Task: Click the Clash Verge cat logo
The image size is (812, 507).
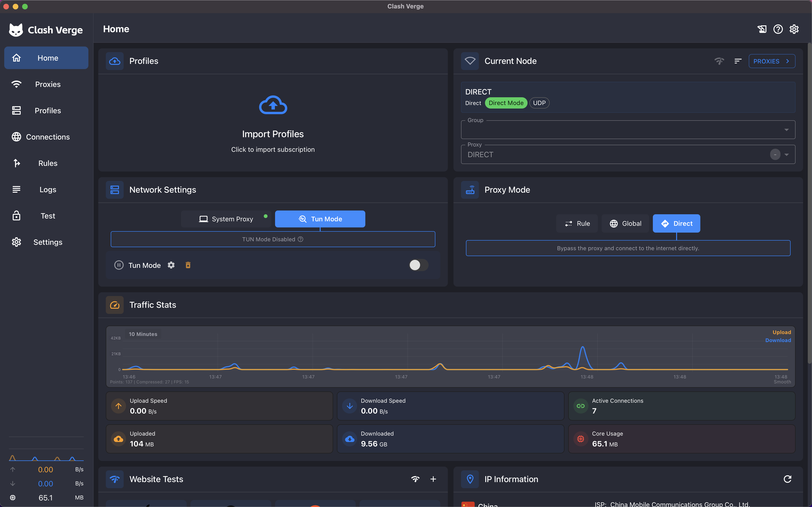Action: click(16, 30)
